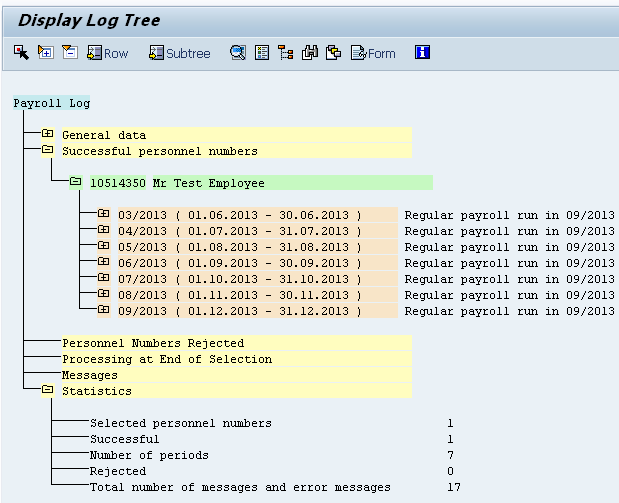Collapse the Statistics folder node
The height and width of the screenshot is (503, 619).
coord(47,391)
